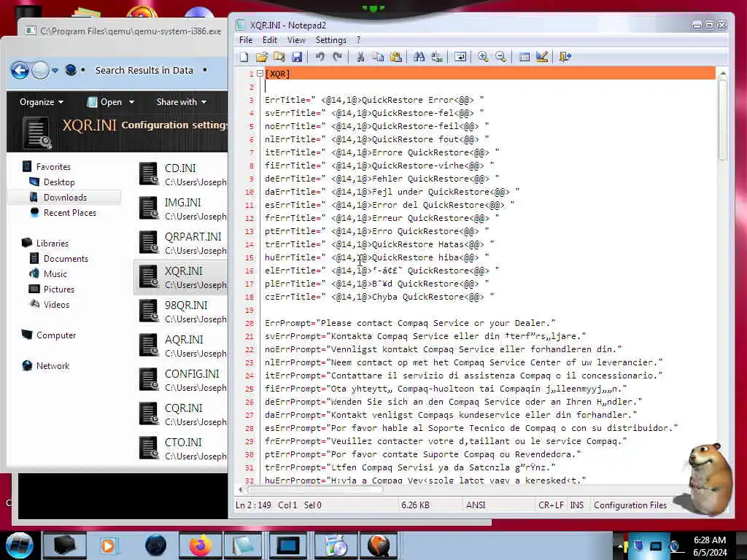
Task: Click Notepad2 horizontal scrollbar thumb
Action: pyautogui.click(x=315, y=489)
